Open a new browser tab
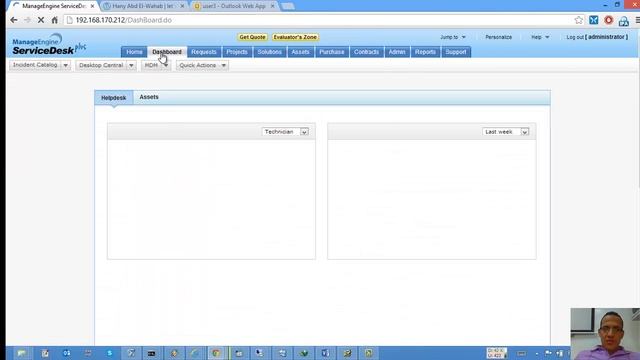The width and height of the screenshot is (640, 360). click(x=287, y=6)
